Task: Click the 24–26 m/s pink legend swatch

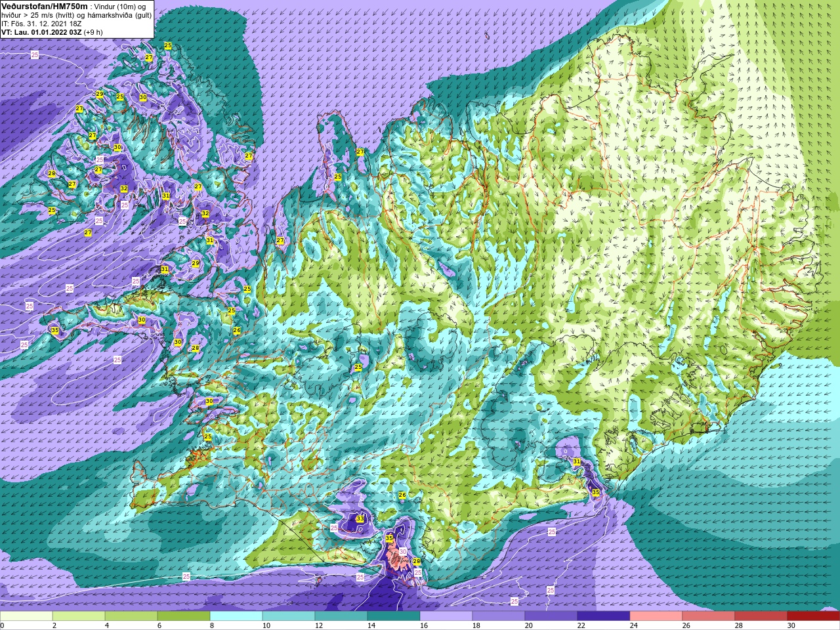Action: coord(656,616)
